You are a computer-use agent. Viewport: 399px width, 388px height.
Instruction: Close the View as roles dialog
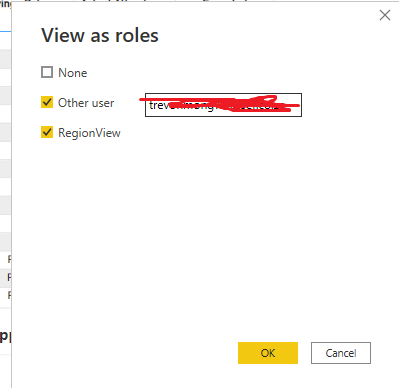[x=385, y=15]
